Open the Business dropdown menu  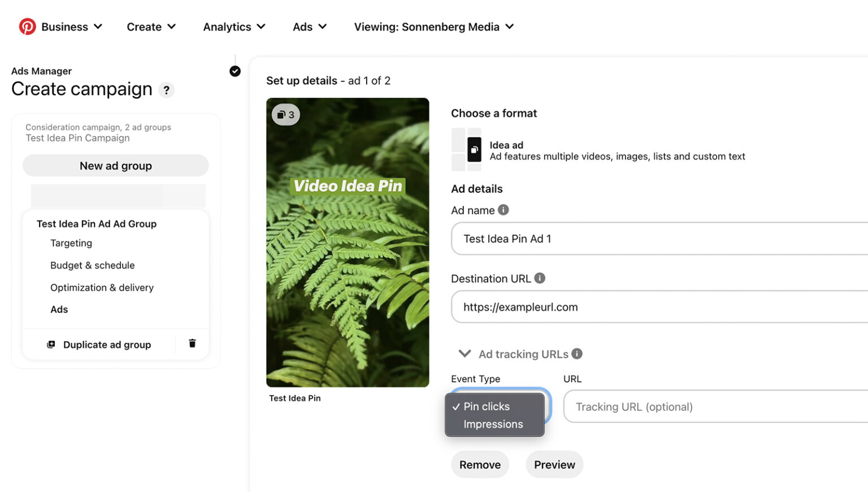(x=72, y=27)
